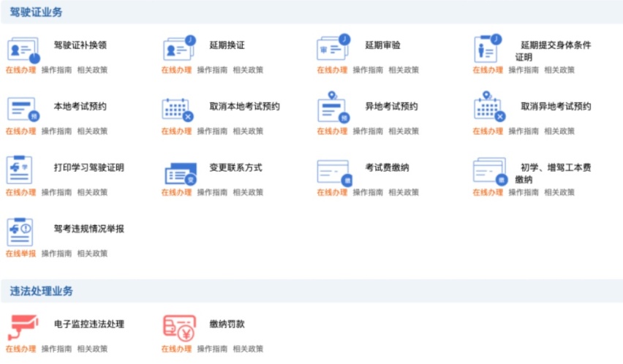The width and height of the screenshot is (623, 364).
Task: Click the 取消本地考试预约 calendar icon
Action: pyautogui.click(x=178, y=110)
